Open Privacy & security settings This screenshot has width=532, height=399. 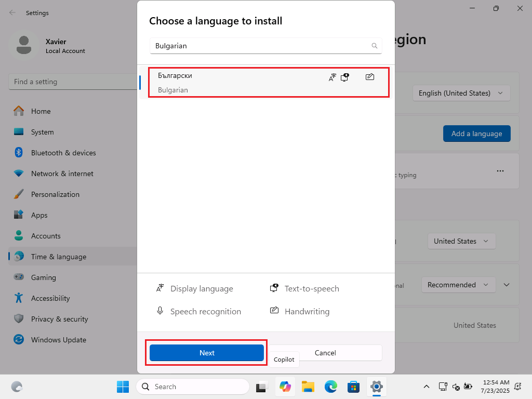click(x=73, y=319)
